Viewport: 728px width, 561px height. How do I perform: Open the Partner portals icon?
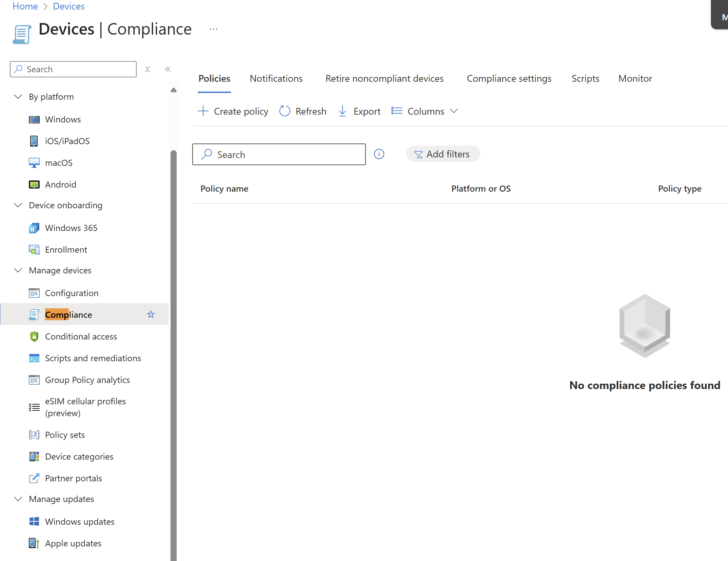coord(34,478)
